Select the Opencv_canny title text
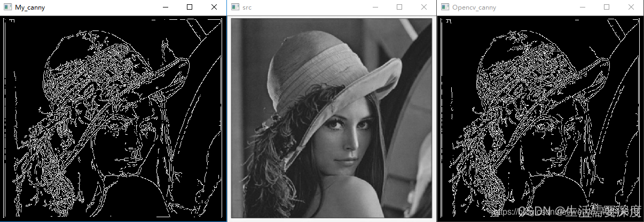The width and height of the screenshot is (644, 222). (x=474, y=7)
